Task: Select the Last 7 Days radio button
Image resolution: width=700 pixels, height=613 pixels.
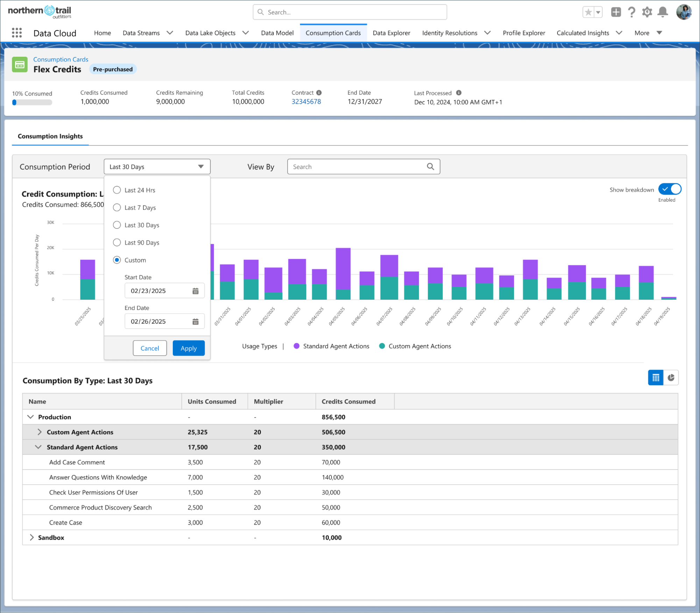Action: pos(117,207)
